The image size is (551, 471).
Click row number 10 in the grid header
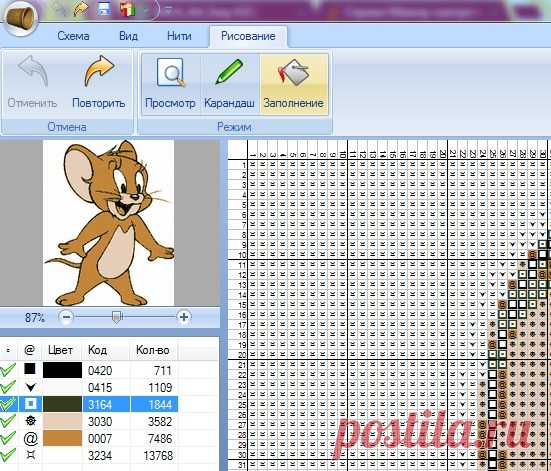pyautogui.click(x=242, y=254)
